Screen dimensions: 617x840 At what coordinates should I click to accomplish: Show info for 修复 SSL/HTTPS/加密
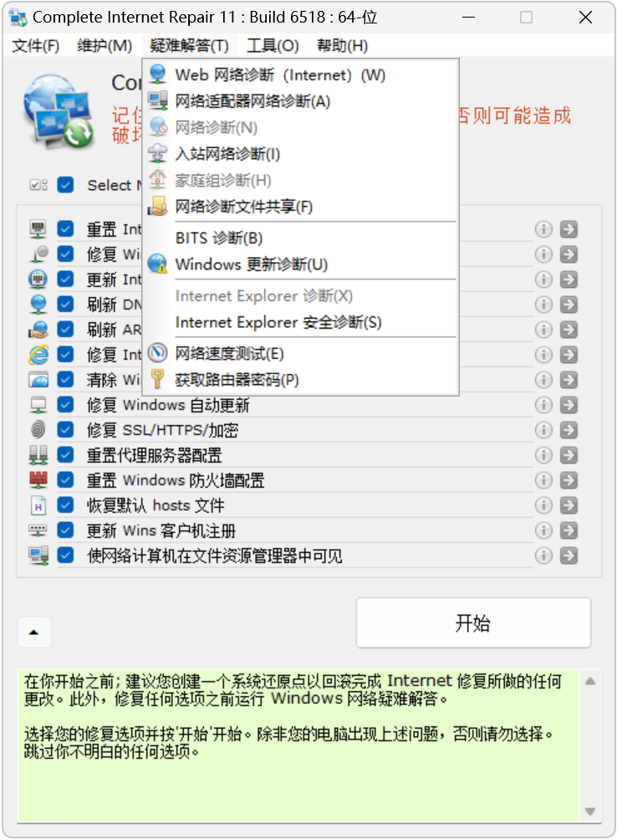pos(543,430)
